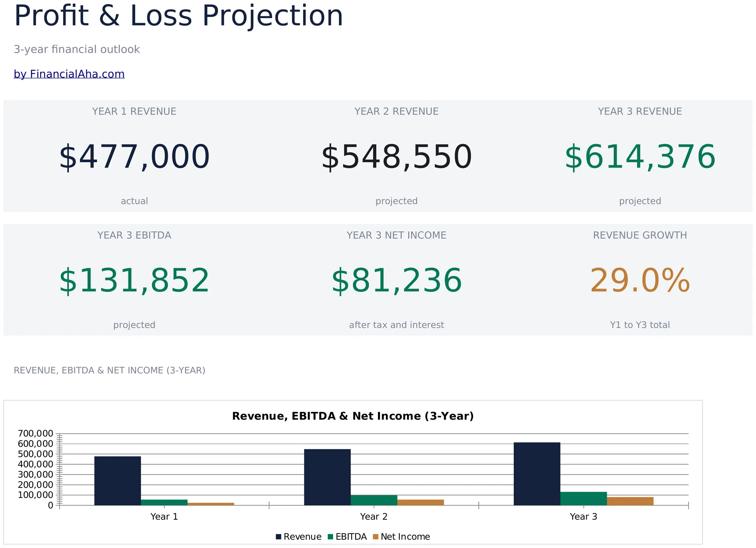Click the chart title Revenue, EBITDA & Net Income (3-Year)
The height and width of the screenshot is (548, 756).
353,416
